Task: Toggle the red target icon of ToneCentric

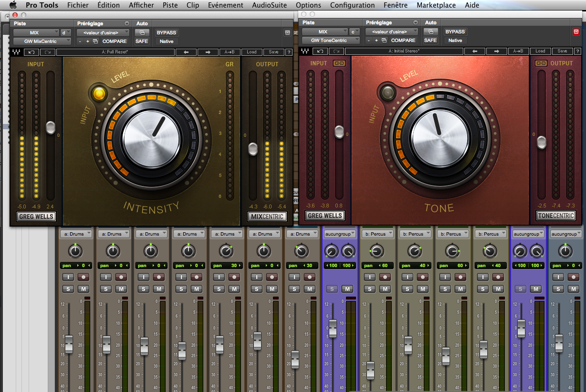Action: [x=576, y=32]
